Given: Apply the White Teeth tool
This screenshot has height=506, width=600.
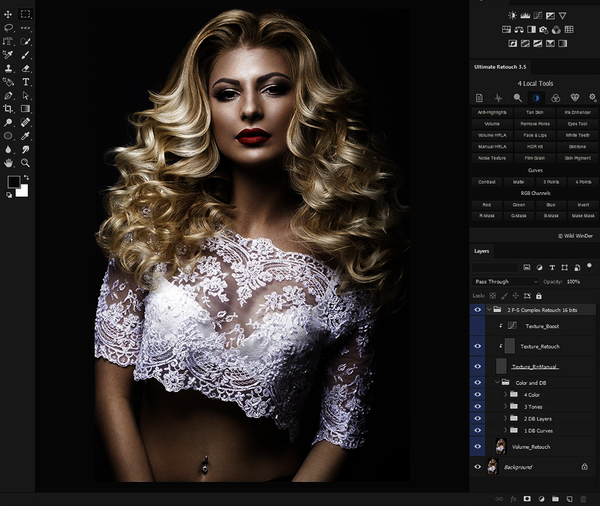Looking at the screenshot, I should [x=577, y=135].
